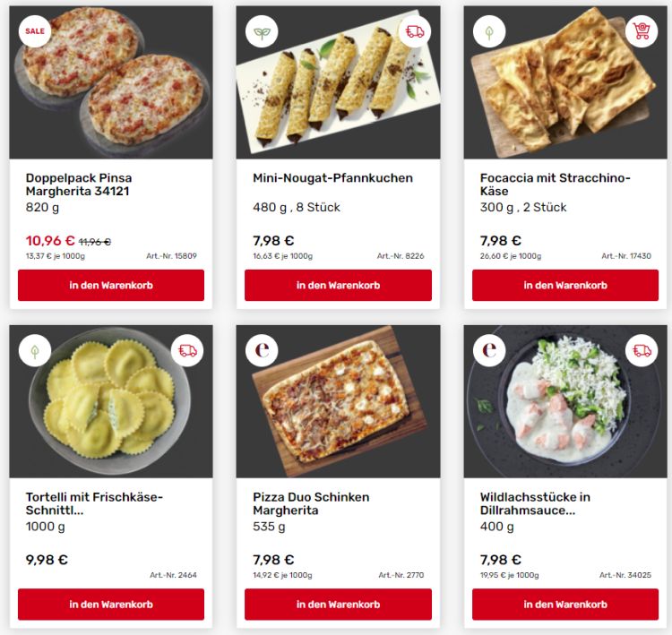Click the delivery truck icon on Mini-Nougat-Pfannkuchen

[x=415, y=31]
